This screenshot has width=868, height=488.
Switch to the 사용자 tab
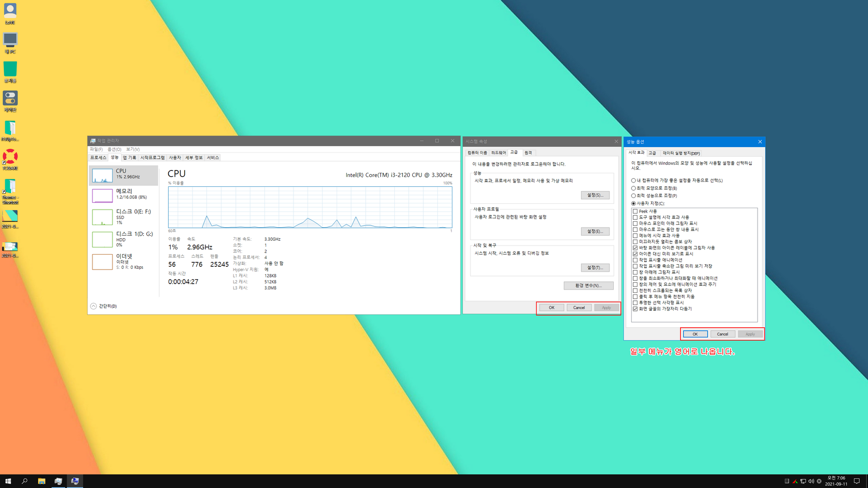click(x=175, y=158)
